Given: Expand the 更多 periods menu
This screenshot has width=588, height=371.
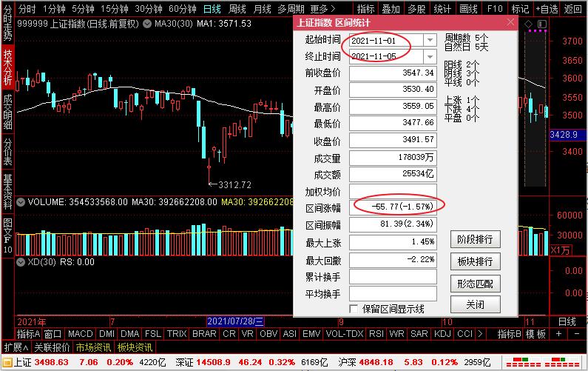Looking at the screenshot, I should [322, 8].
